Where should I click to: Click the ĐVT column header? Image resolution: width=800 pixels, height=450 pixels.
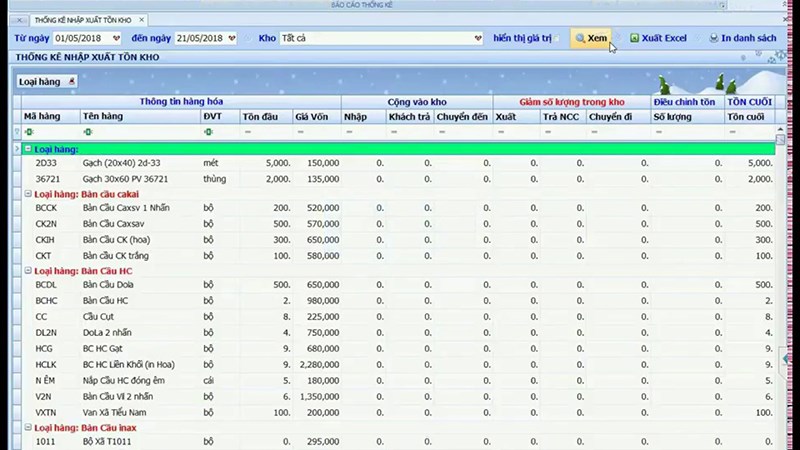[x=220, y=117]
